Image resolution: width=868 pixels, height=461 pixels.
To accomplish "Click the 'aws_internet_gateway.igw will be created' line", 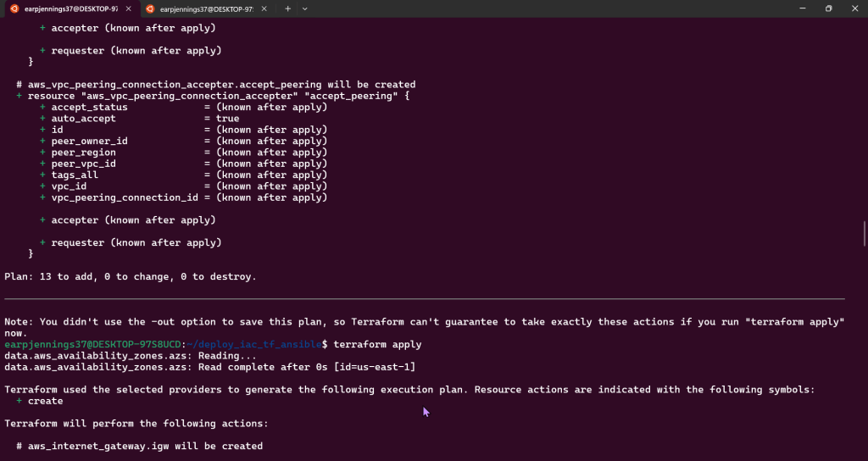I will [x=144, y=446].
